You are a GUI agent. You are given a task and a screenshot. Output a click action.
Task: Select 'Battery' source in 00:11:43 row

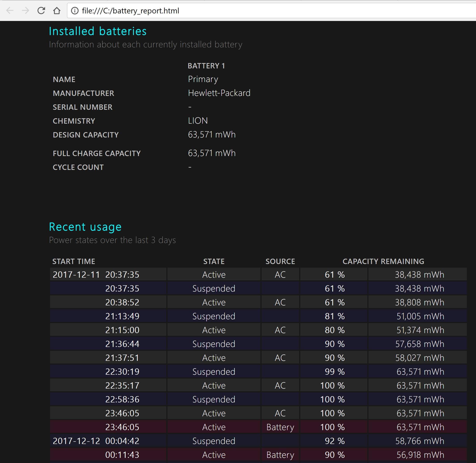point(280,455)
